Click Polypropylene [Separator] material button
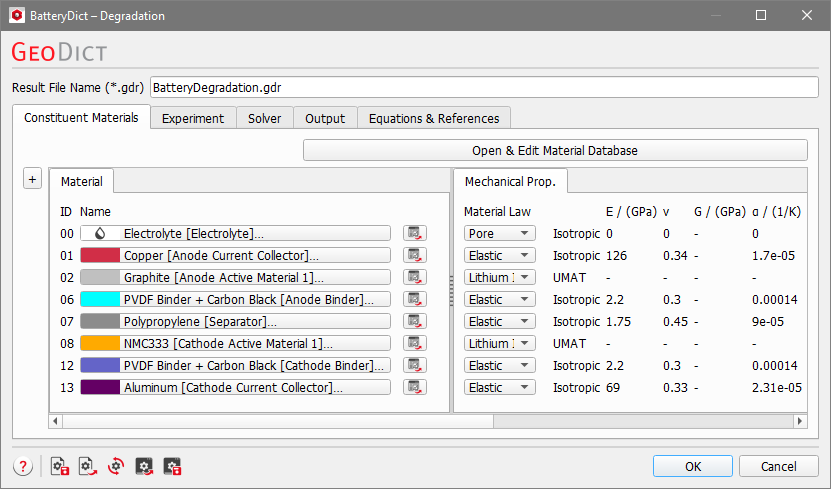Screen dimensions: 831x489 click(x=235, y=321)
